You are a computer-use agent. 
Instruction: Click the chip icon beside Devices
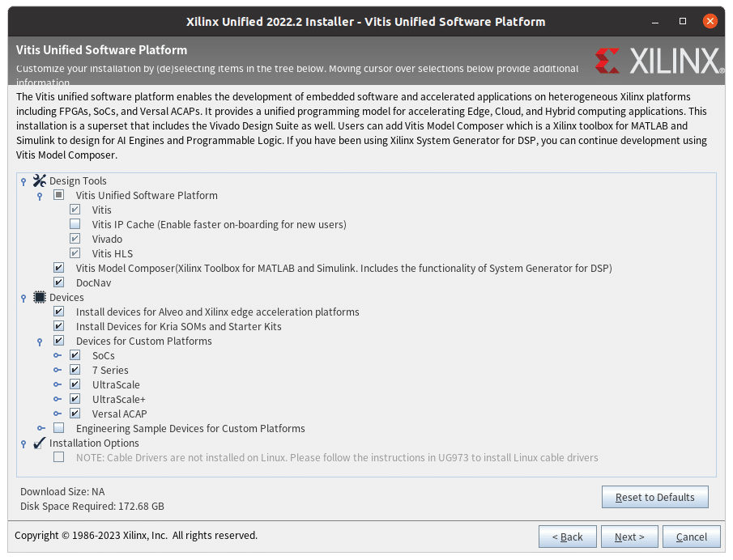[x=38, y=297]
